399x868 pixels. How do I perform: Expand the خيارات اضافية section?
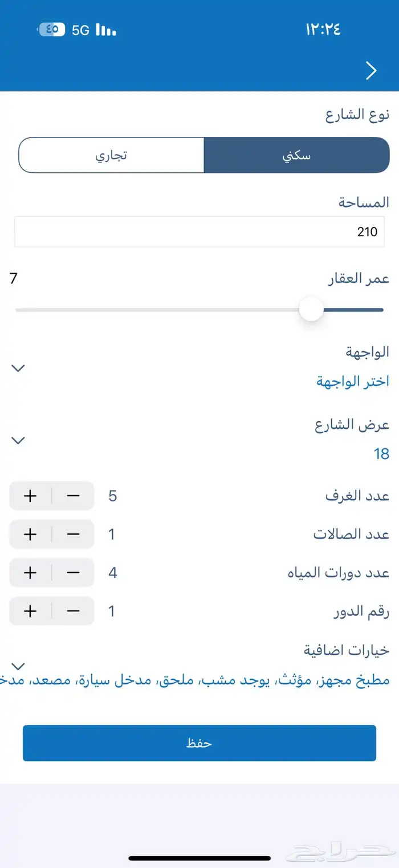tap(18, 664)
